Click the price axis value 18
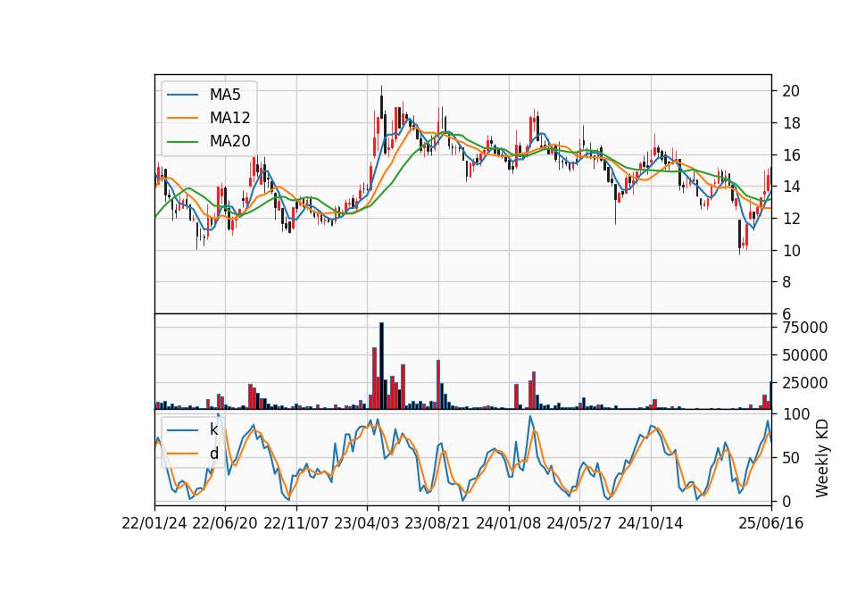Image resolution: width=857 pixels, height=616 pixels. tap(791, 123)
